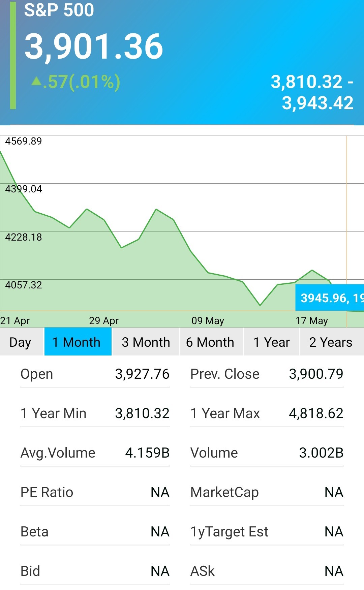
Task: Click the 3,901.36 current price
Action: (x=94, y=46)
